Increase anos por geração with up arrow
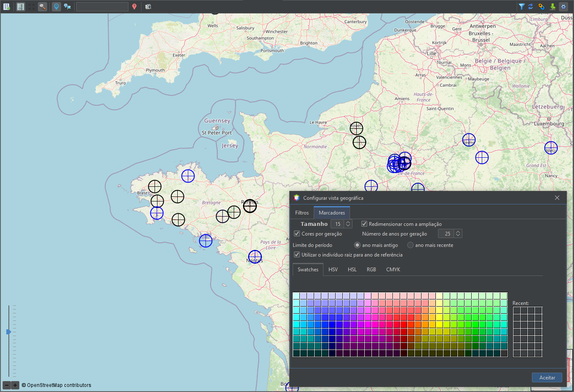574x392 pixels. pos(458,231)
